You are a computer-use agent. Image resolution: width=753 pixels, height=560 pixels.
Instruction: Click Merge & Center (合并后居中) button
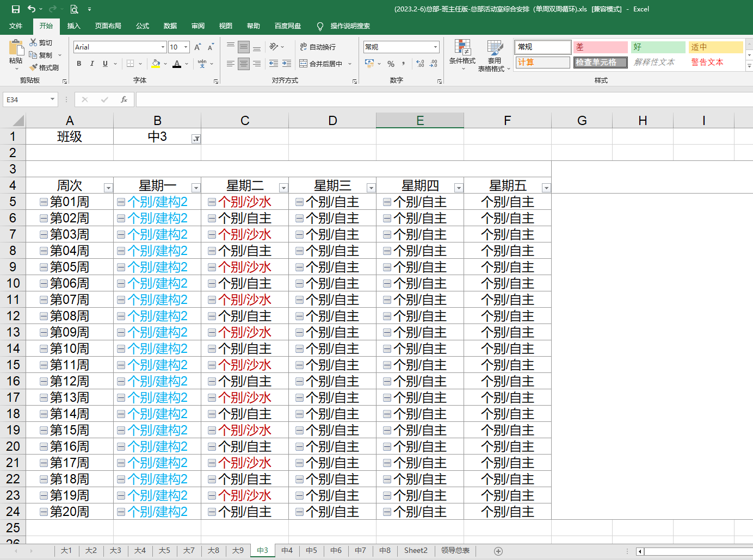(x=321, y=64)
